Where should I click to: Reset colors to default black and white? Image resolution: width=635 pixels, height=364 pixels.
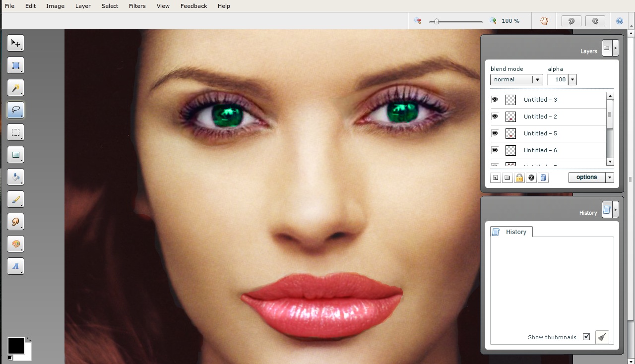tap(10, 358)
